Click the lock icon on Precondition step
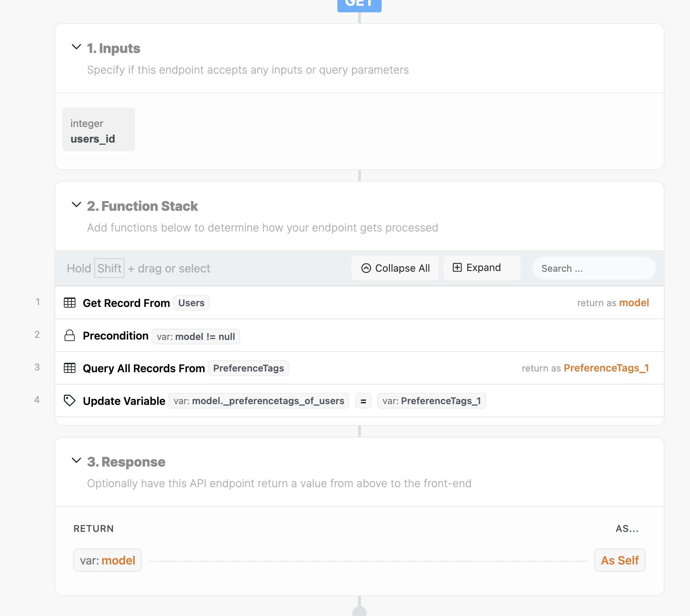 click(x=70, y=335)
